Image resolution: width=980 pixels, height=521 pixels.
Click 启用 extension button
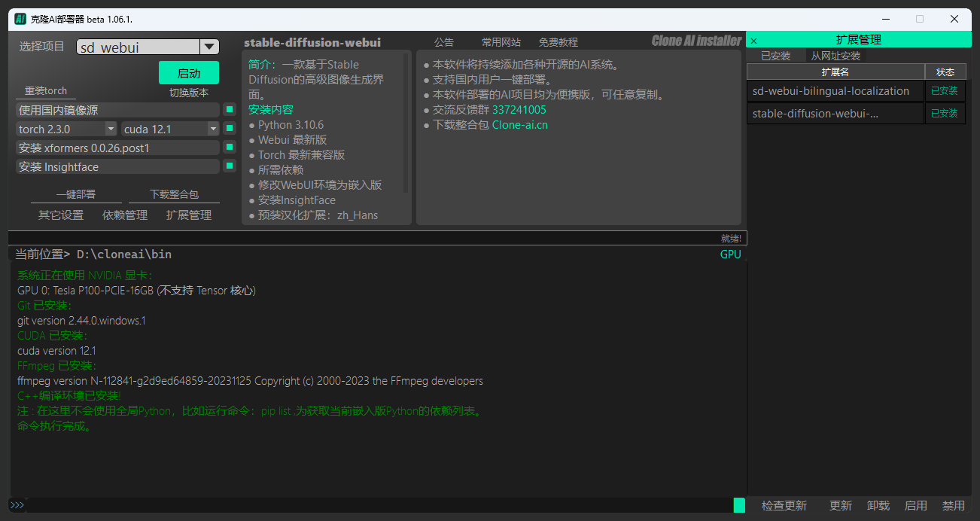coord(916,506)
